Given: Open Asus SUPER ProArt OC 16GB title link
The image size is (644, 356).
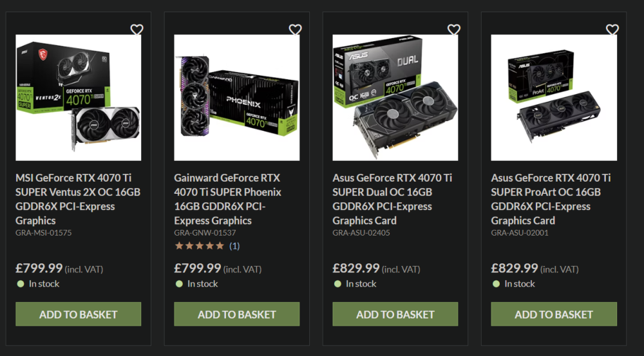Looking at the screenshot, I should 551,199.
